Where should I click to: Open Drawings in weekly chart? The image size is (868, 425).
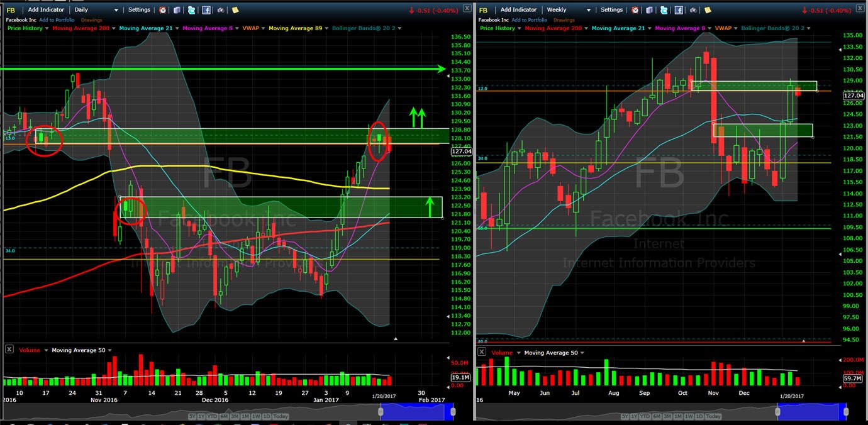click(564, 20)
